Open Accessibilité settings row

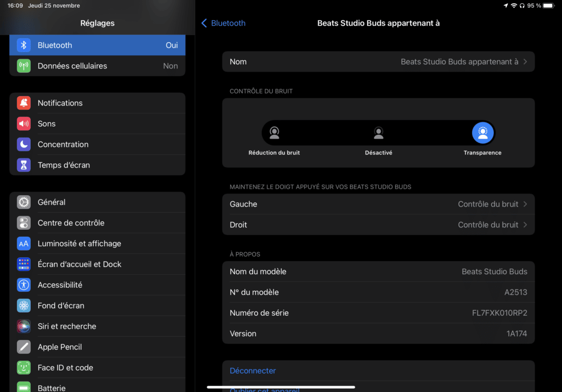(x=97, y=285)
